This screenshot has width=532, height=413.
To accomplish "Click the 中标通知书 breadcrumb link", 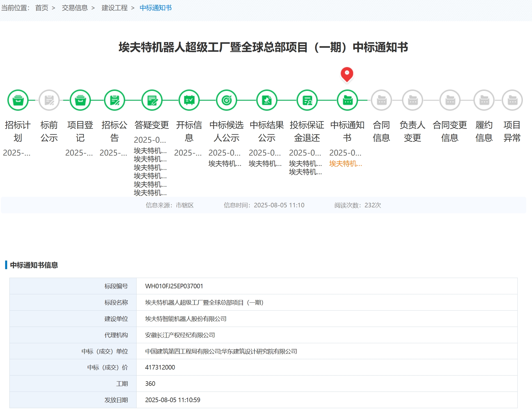I will [x=156, y=8].
